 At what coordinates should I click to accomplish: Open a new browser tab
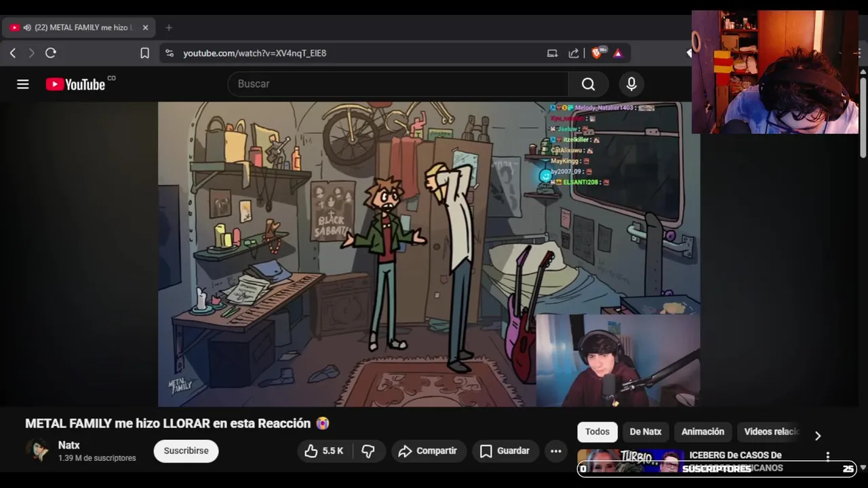[x=169, y=28]
